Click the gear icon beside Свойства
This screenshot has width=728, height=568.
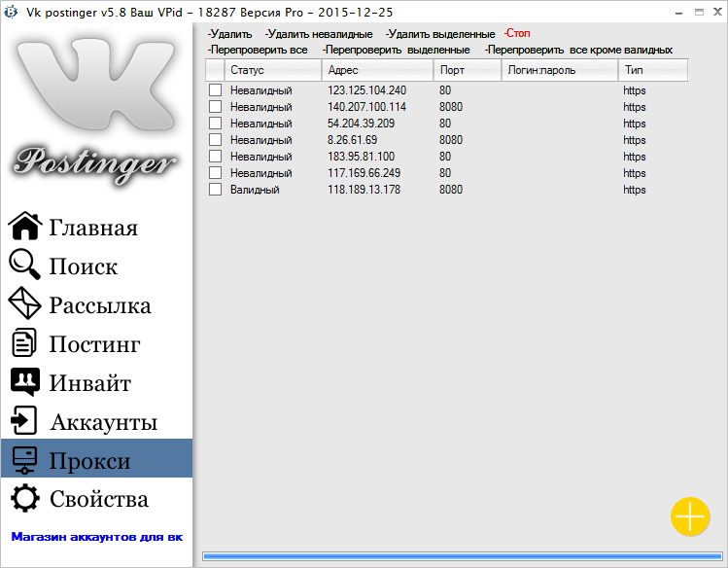24,498
